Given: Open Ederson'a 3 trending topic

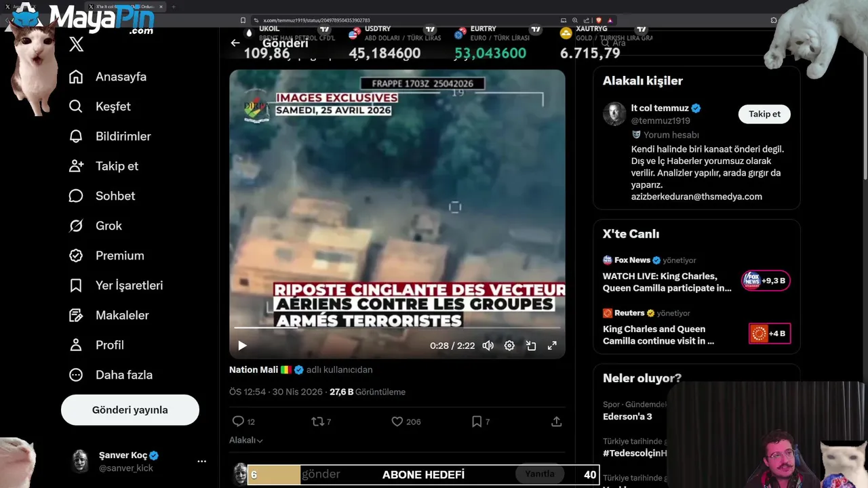Looking at the screenshot, I should tap(627, 416).
